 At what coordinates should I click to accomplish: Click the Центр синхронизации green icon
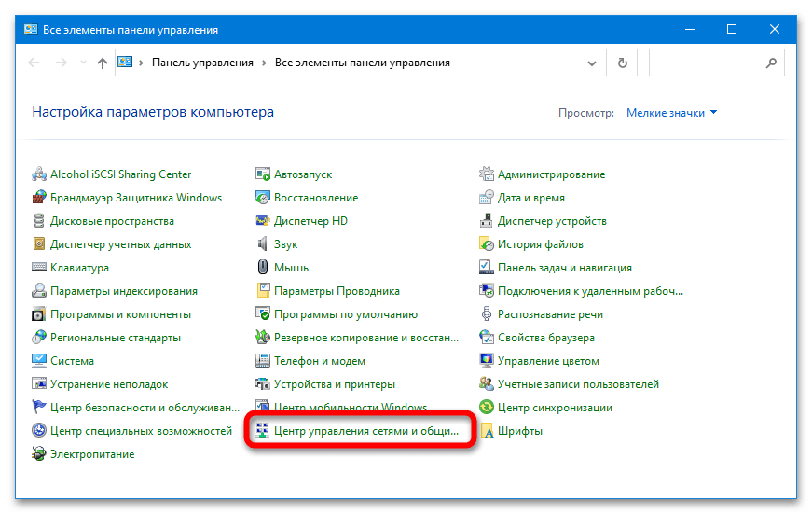pyautogui.click(x=487, y=408)
